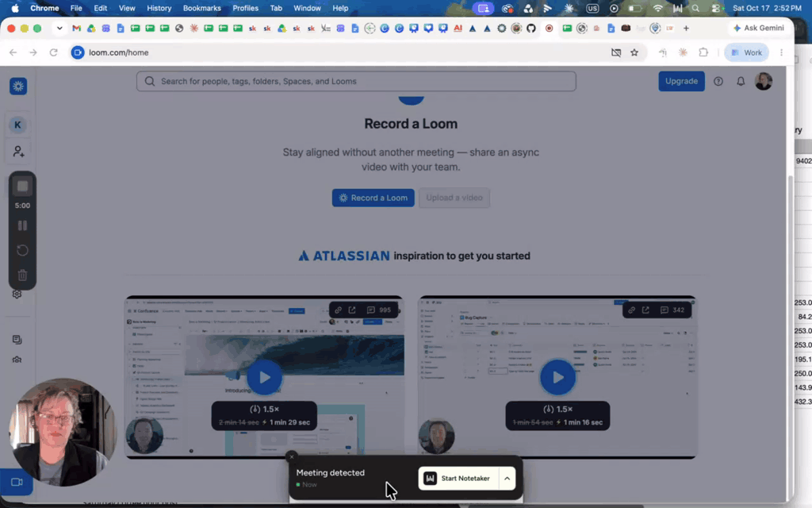Open the help question mark icon
Screen dimensions: 812x508
click(x=718, y=82)
